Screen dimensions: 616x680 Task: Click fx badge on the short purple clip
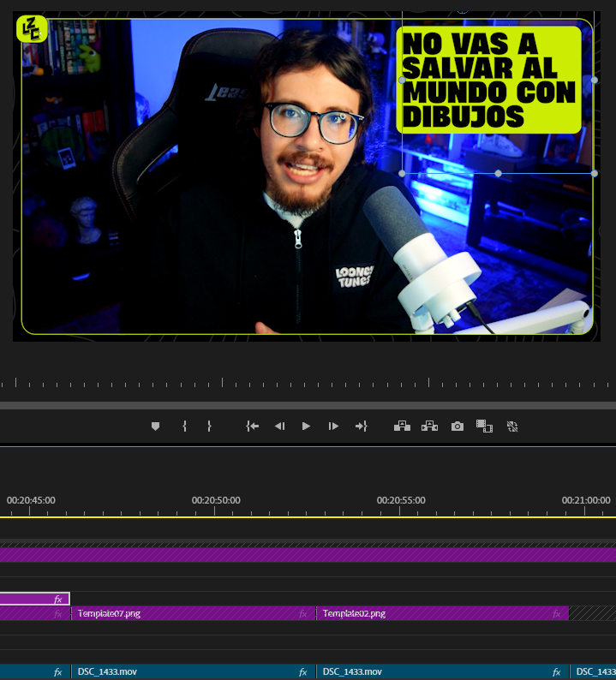coord(57,599)
